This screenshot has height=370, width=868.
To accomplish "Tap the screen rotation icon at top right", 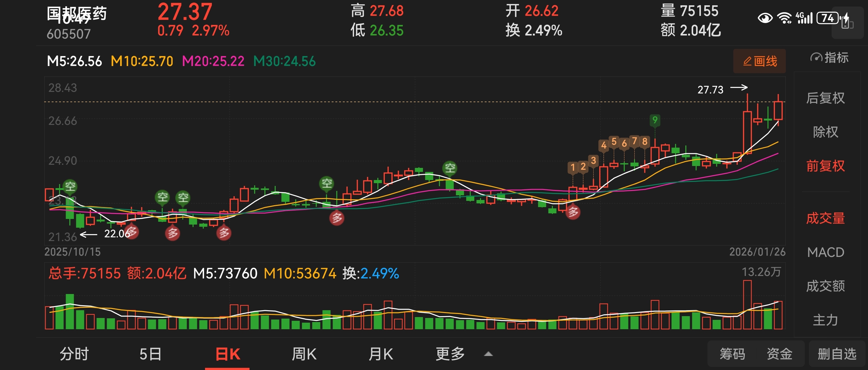I will pos(848,24).
